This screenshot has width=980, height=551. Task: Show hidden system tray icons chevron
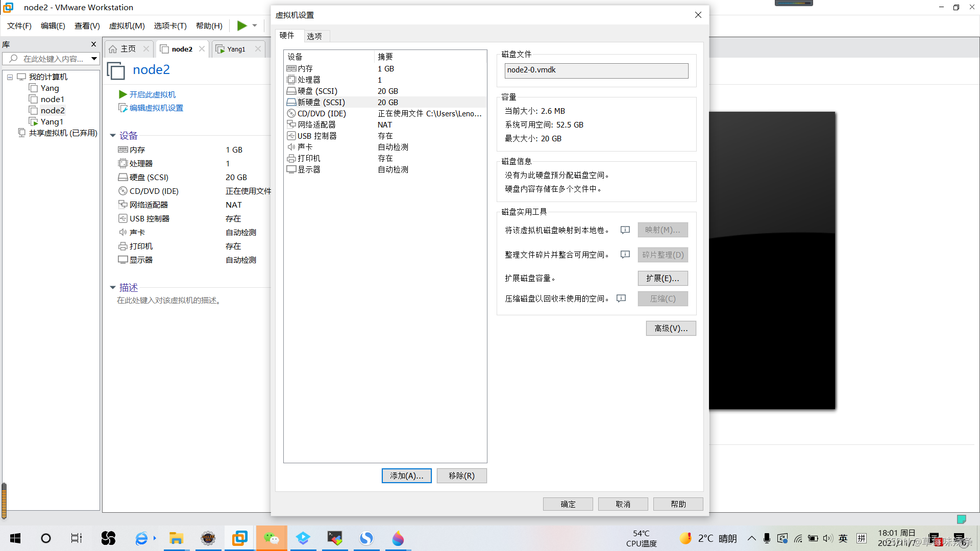tap(751, 538)
